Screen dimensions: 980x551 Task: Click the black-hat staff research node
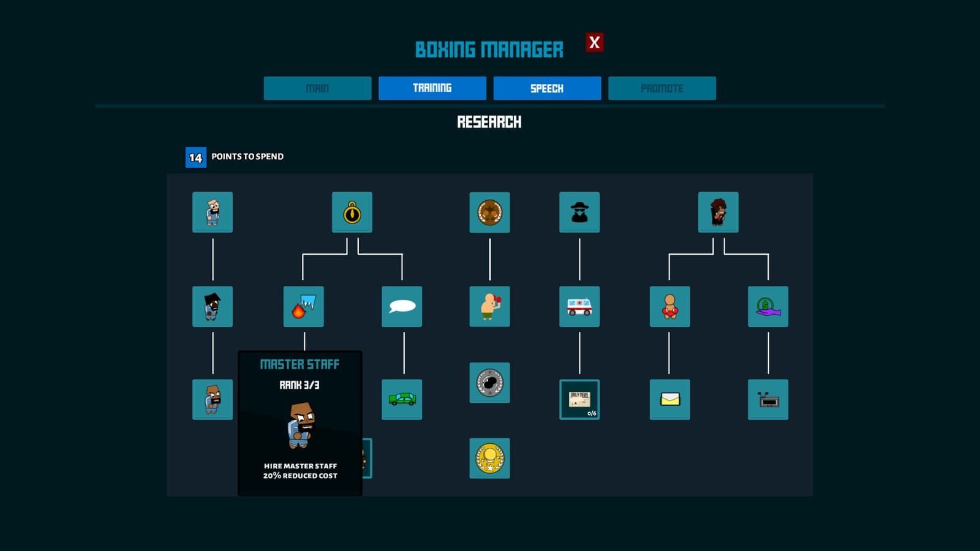point(213,307)
